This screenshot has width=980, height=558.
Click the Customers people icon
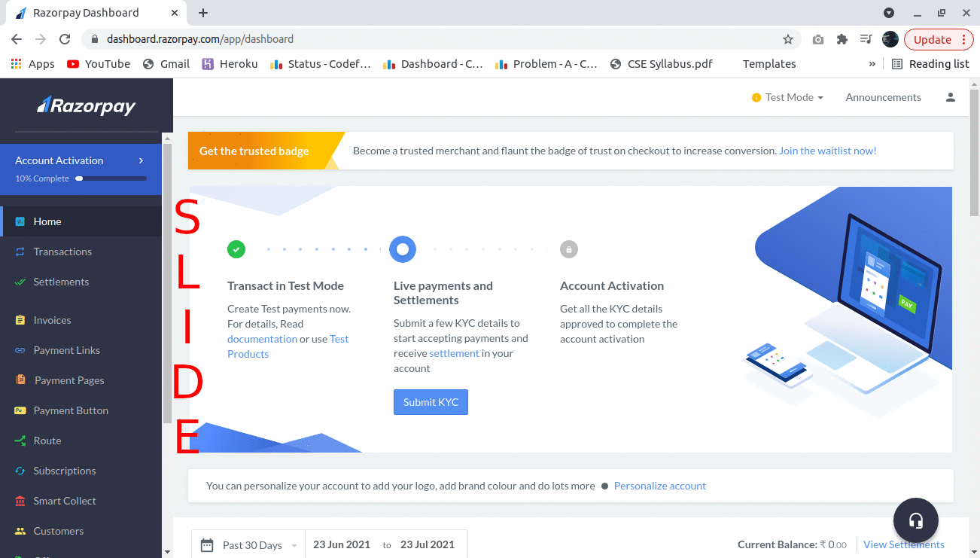pyautogui.click(x=20, y=531)
